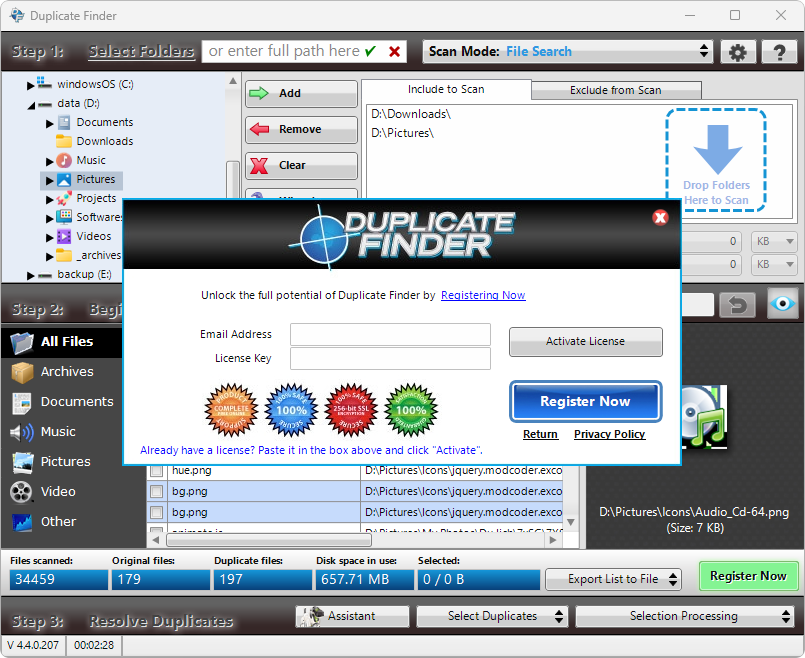
Task: Select the Videos folder in tree
Action: pos(93,236)
